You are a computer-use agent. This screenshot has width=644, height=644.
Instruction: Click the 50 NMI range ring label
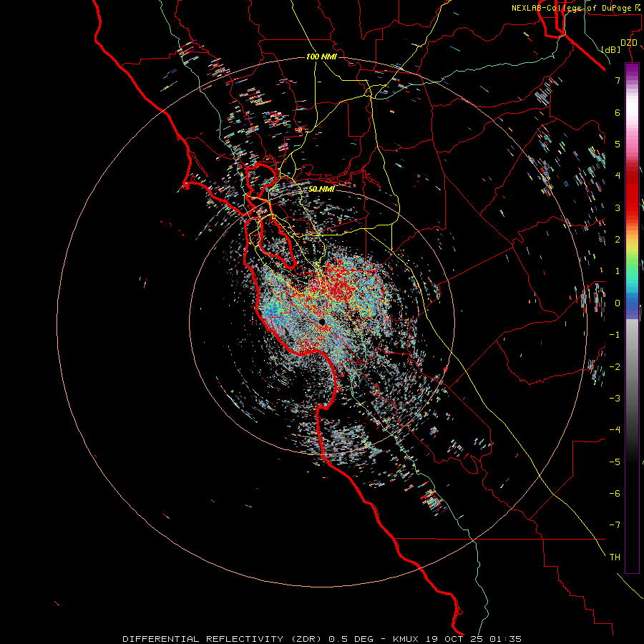click(321, 189)
